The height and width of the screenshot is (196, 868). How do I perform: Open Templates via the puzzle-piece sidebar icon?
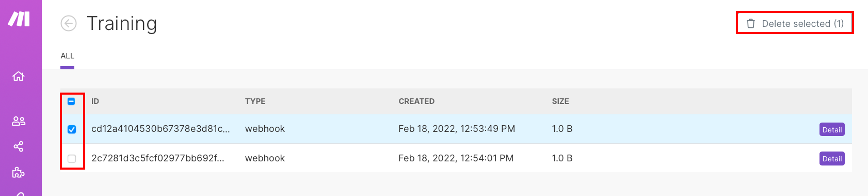tap(19, 172)
